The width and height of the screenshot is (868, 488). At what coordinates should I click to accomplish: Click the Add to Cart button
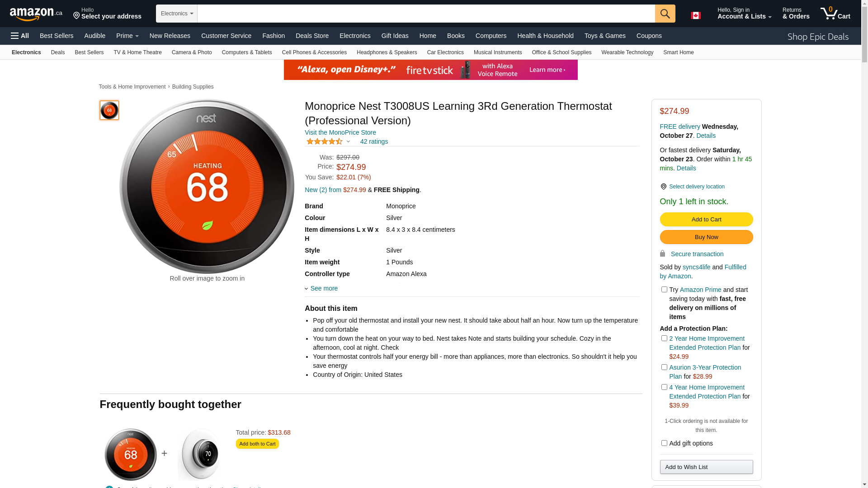(706, 220)
